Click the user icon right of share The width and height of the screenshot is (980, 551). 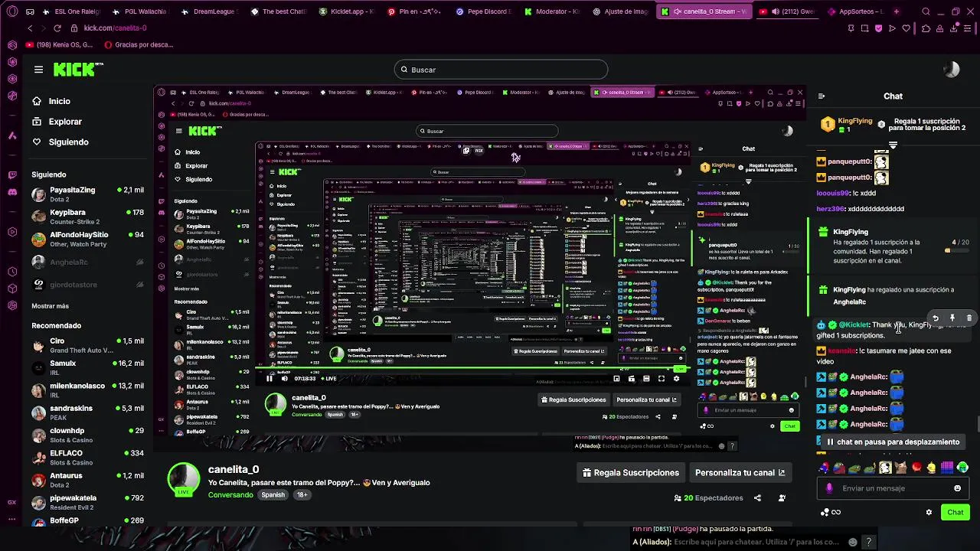782,498
